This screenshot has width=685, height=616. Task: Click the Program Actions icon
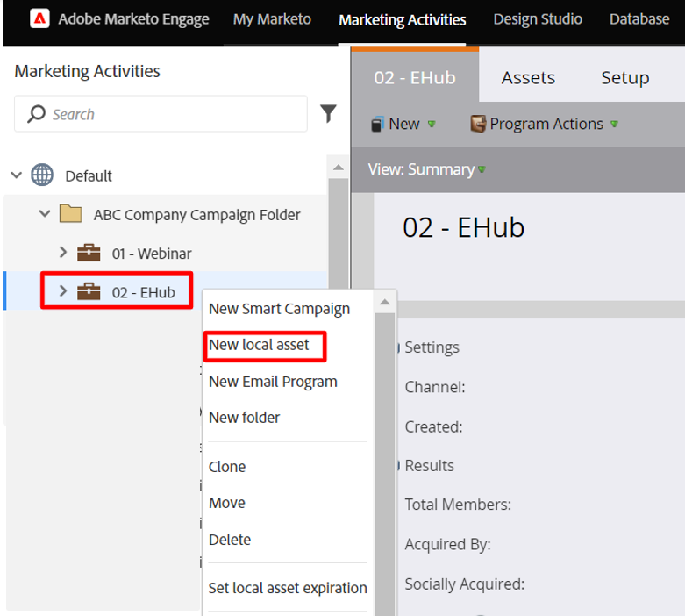point(478,124)
